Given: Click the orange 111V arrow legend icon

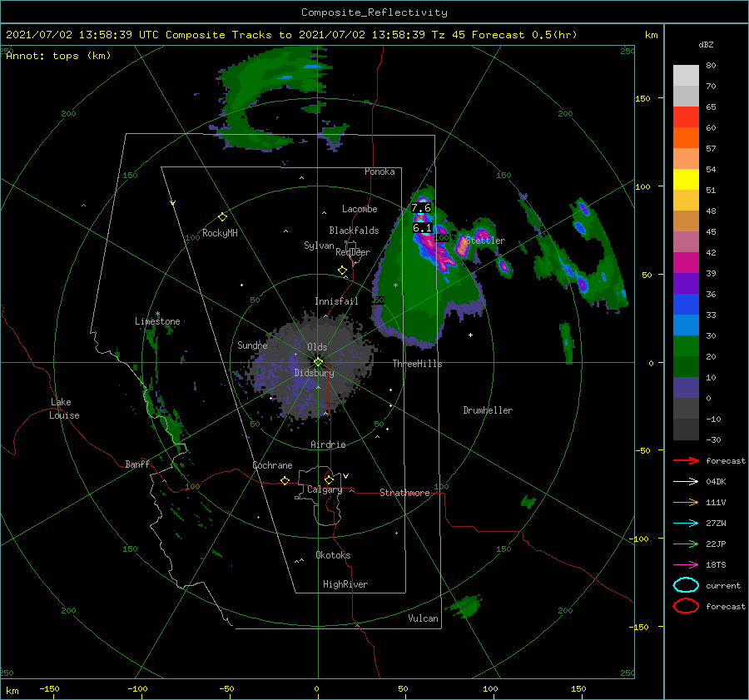Looking at the screenshot, I should tap(686, 502).
